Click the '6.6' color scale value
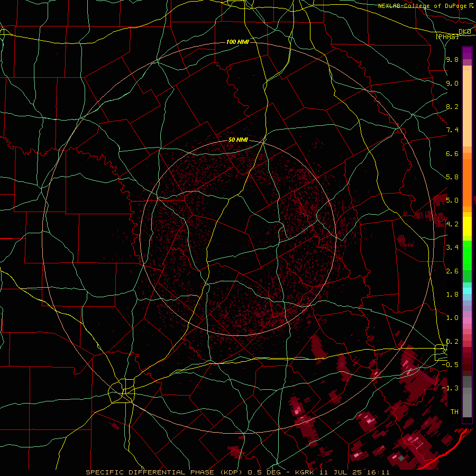Image resolution: width=476 pixels, height=476 pixels. coord(452,153)
